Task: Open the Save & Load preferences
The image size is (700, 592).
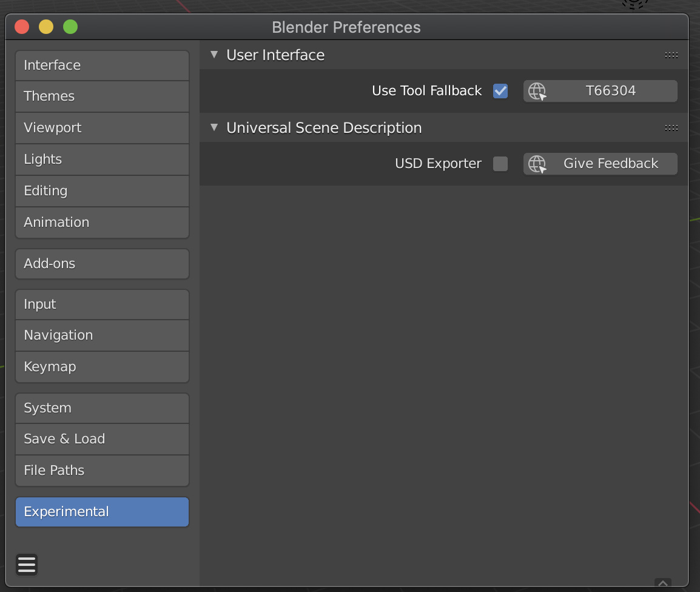Action: pyautogui.click(x=102, y=439)
